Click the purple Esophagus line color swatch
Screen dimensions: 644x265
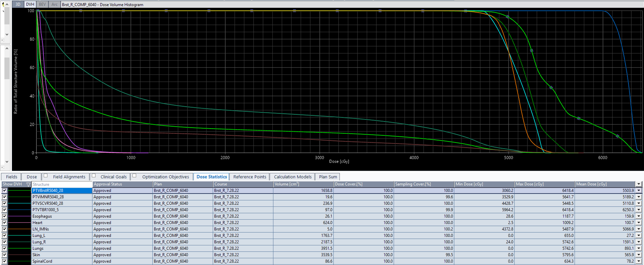[x=19, y=216]
